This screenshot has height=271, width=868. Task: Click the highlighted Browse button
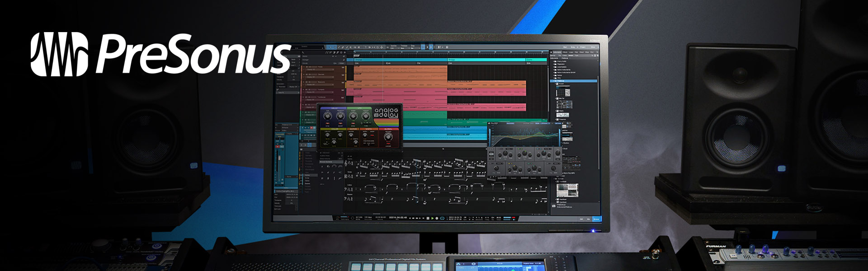pos(596,219)
